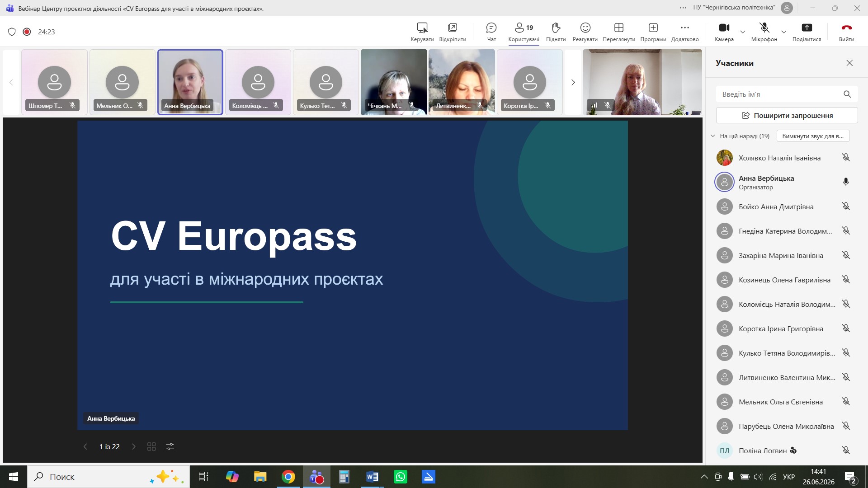
Task: Open the notification center icon
Action: [850, 477]
